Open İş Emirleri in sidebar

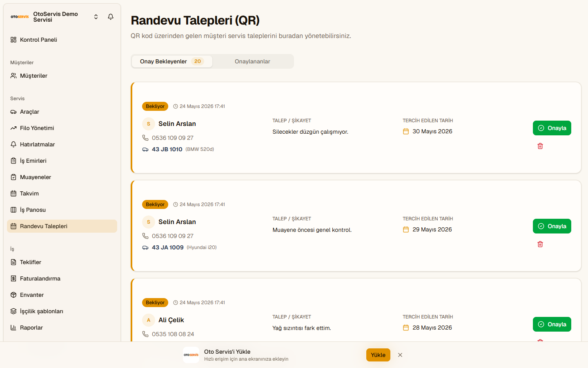[62, 161]
